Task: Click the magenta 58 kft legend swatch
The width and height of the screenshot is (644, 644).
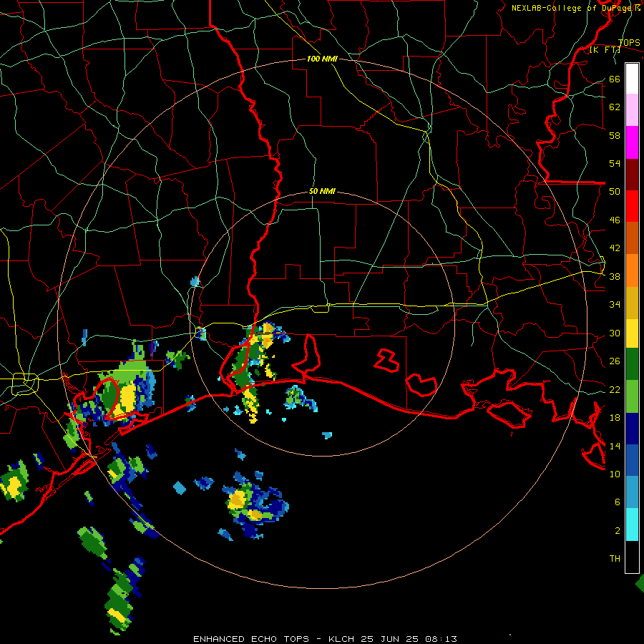Action: click(x=632, y=142)
